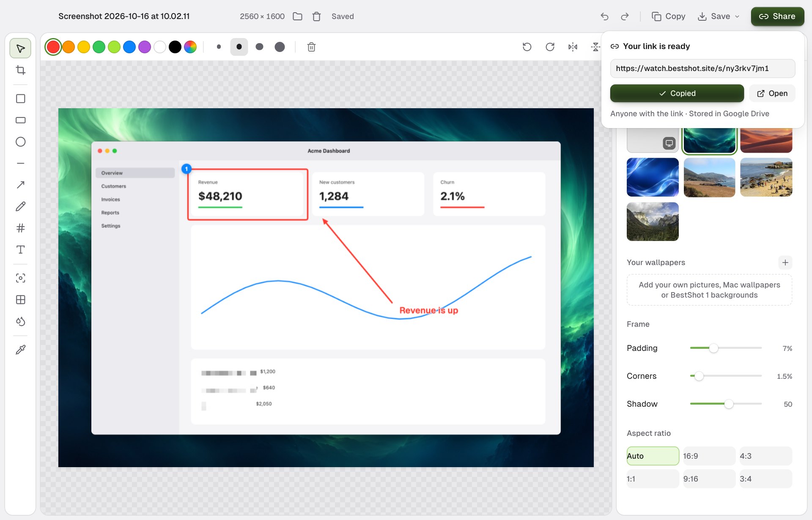Choose the square rectangle shape tool
812x520 pixels.
20,99
